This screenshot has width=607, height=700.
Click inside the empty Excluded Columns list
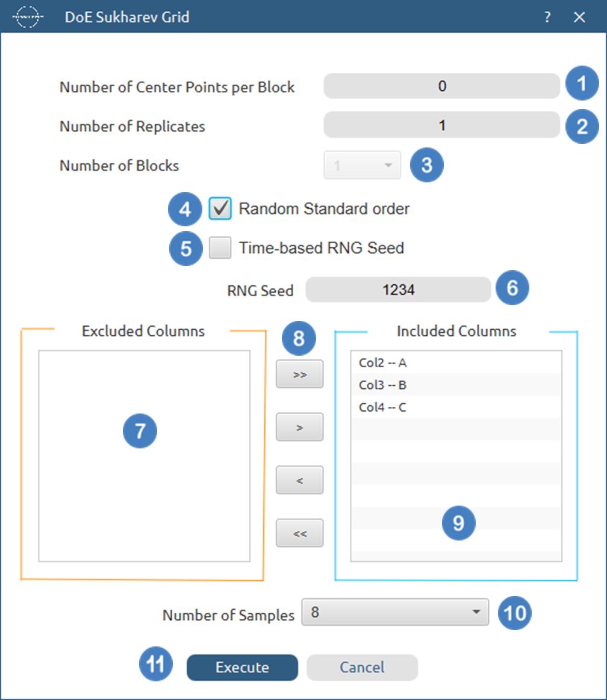(144, 482)
